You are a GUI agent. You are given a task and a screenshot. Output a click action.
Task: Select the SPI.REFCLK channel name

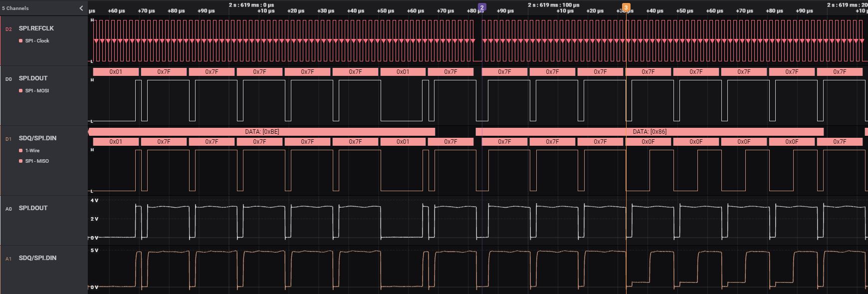pyautogui.click(x=36, y=28)
